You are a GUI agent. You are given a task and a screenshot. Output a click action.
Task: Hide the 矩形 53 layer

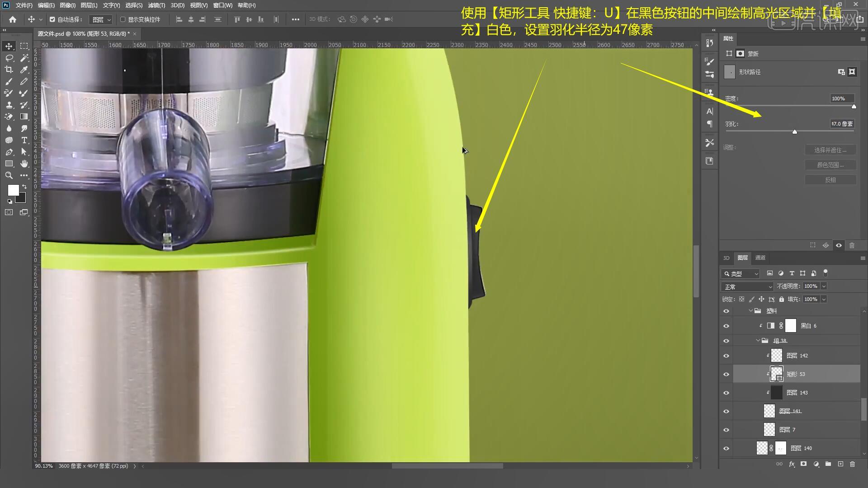coord(726,374)
